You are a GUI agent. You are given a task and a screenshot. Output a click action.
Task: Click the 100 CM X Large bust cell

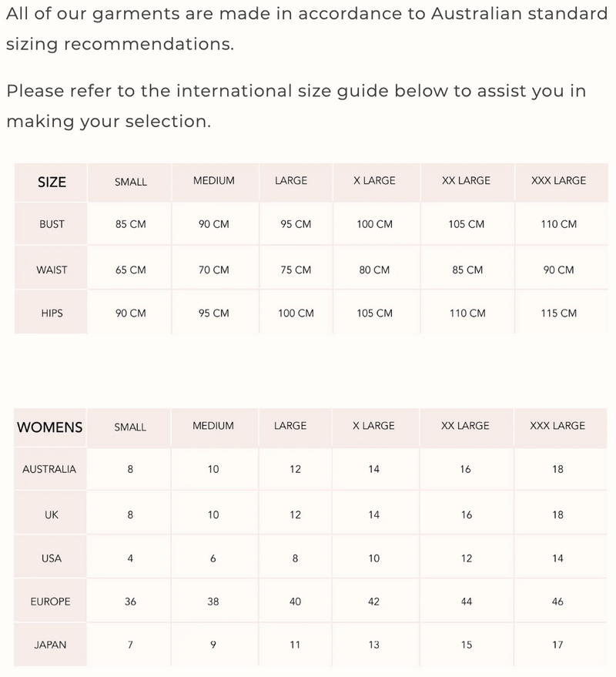click(x=375, y=224)
